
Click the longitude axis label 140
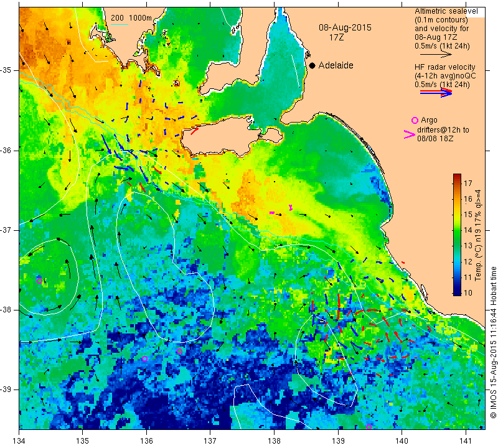[x=402, y=441]
